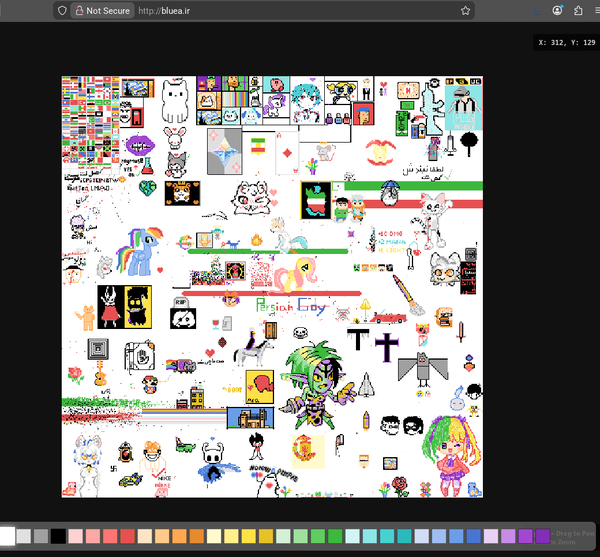Open the Firefox account icon
600x557 pixels.
click(557, 10)
